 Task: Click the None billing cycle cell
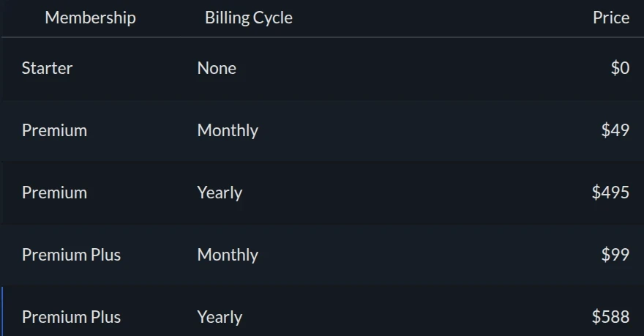click(217, 68)
